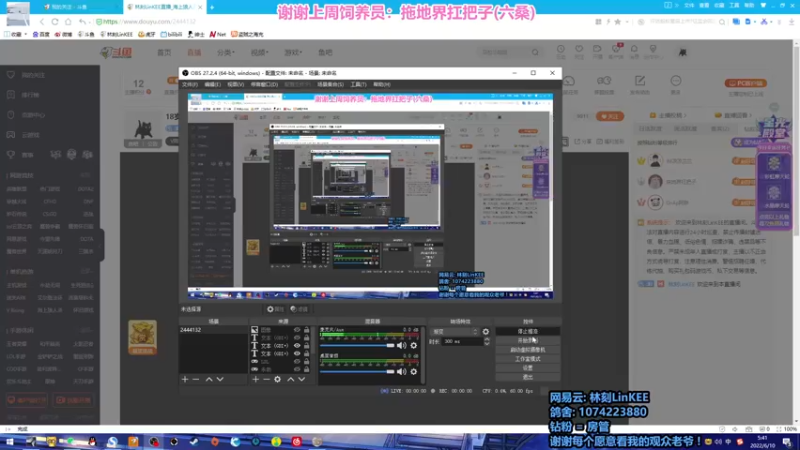Reload the douyu page in the browser
Screen dimensions: 800x450
(x=55, y=22)
